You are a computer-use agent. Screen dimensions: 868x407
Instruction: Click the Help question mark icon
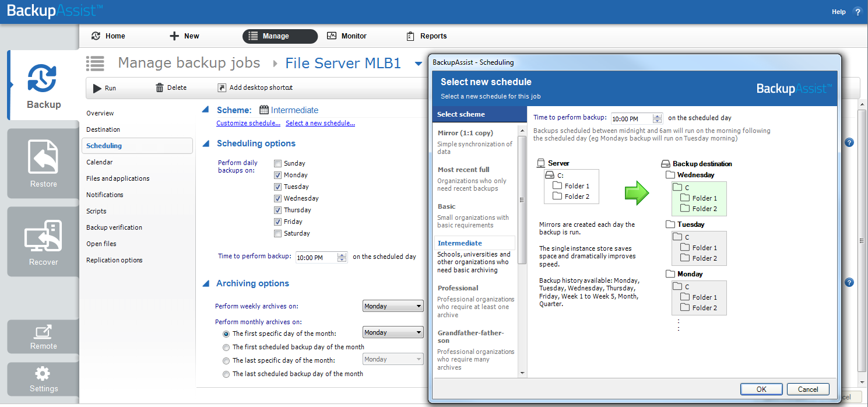(x=857, y=12)
